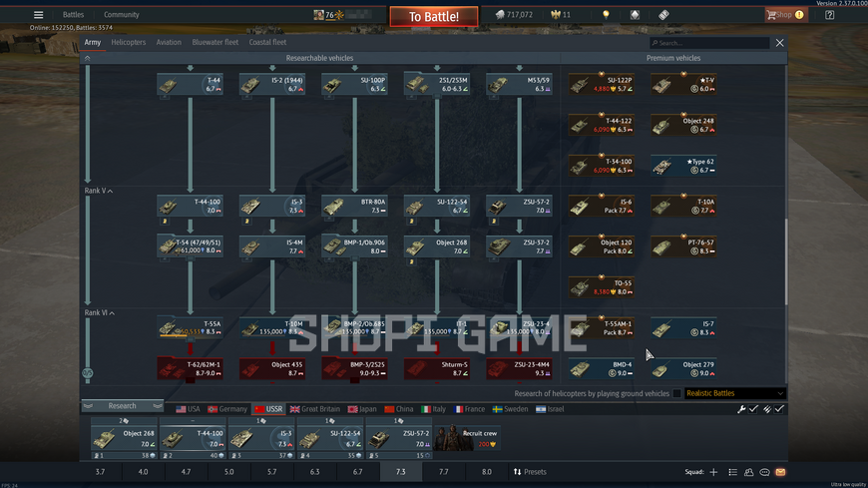Switch to the Coastal fleet tab
This screenshot has height=488, width=868.
[267, 42]
